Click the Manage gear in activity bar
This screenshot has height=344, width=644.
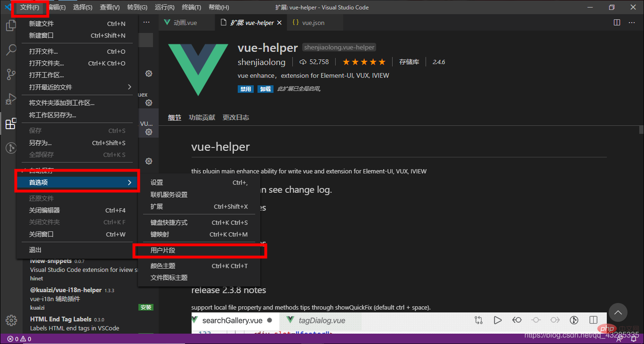[x=11, y=320]
